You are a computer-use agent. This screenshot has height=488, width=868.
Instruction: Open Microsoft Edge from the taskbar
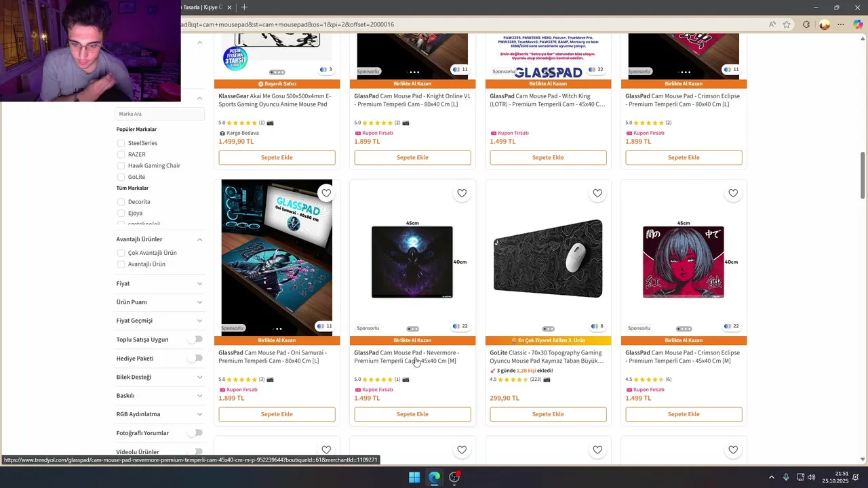(434, 477)
